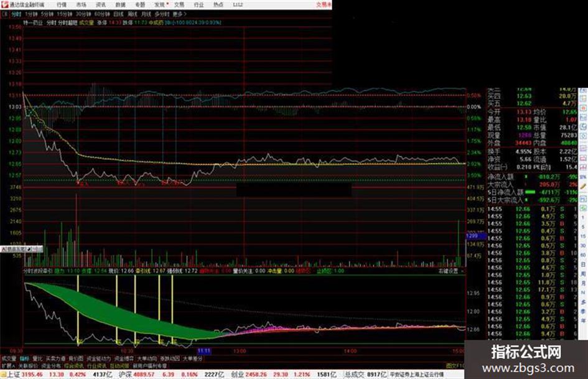Click the 沪深 index value in status bar
The height and width of the screenshot is (379, 588).
142,375
